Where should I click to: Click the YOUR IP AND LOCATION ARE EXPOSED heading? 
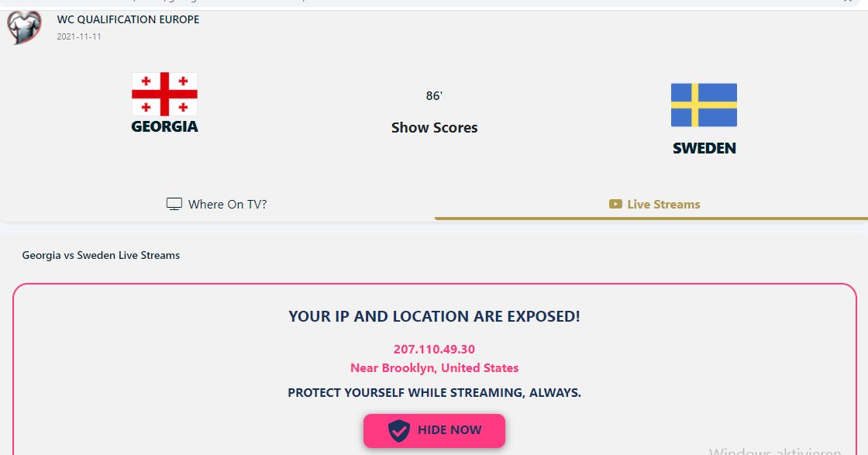tap(434, 316)
